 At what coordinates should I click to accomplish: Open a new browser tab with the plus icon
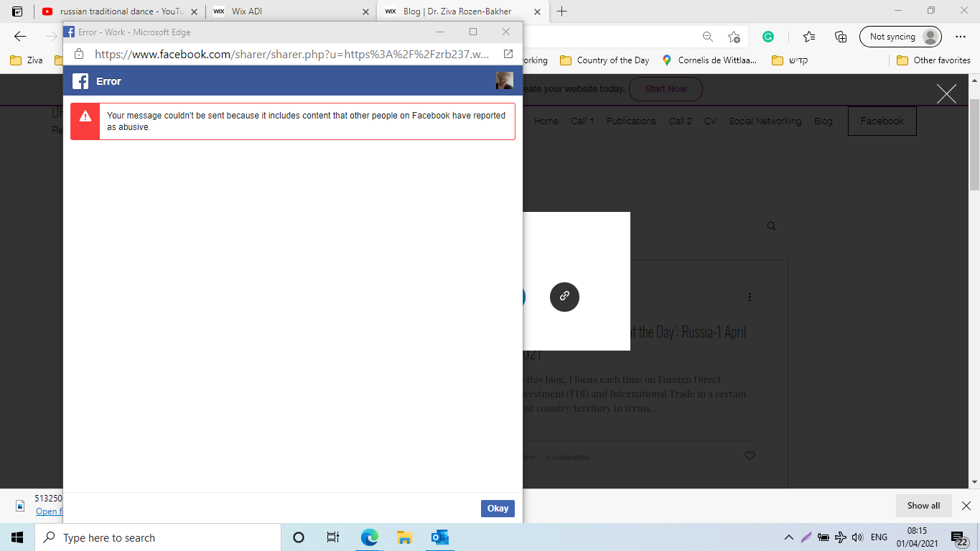[x=562, y=11]
